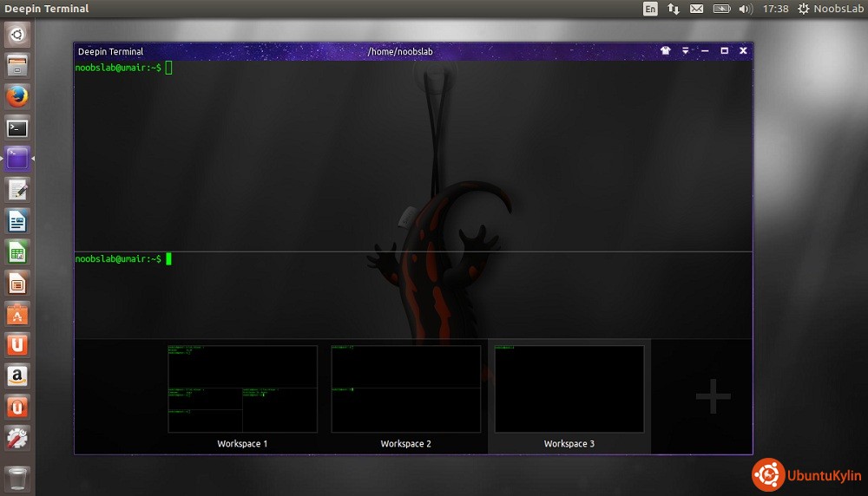868x496 pixels.
Task: Open LibreOffice Writer from launcher
Action: (x=17, y=221)
